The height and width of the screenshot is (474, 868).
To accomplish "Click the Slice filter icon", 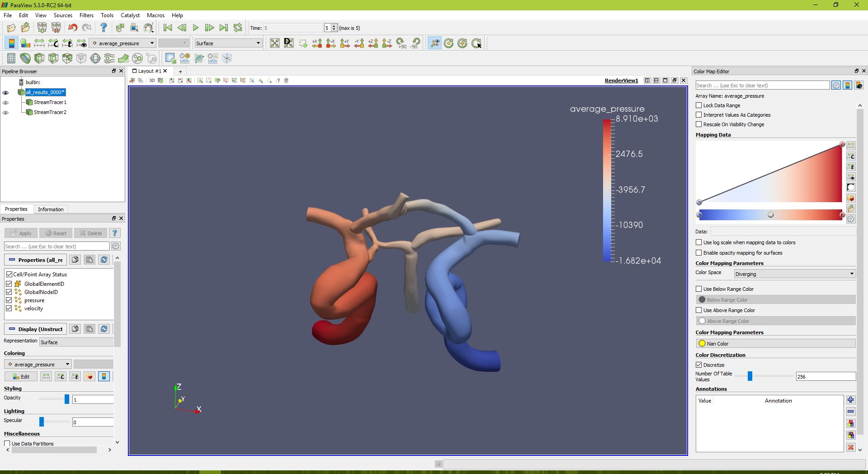I will 53,58.
